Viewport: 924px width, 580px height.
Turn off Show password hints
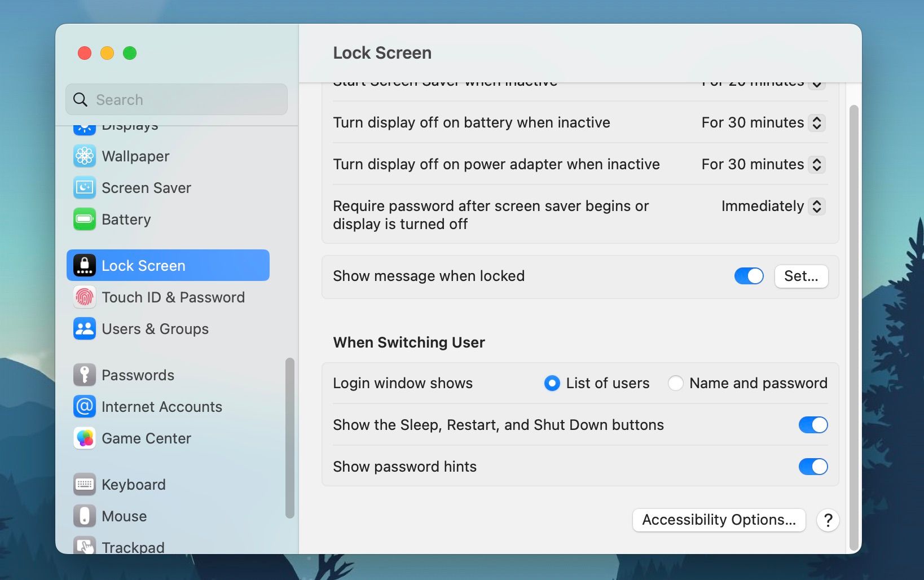813,467
